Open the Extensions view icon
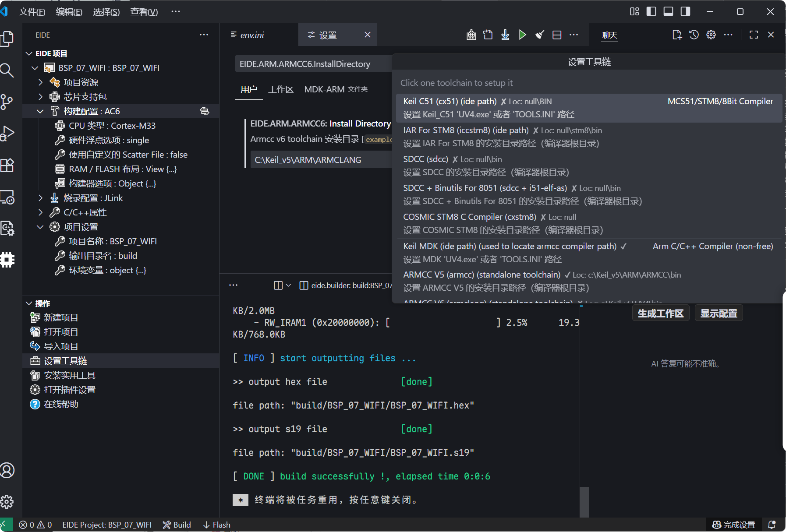This screenshot has height=532, width=786. (x=7, y=165)
